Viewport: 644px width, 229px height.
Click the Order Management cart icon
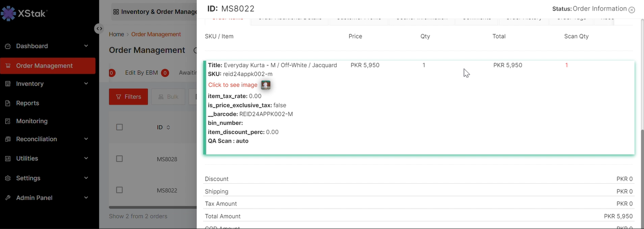pos(8,66)
